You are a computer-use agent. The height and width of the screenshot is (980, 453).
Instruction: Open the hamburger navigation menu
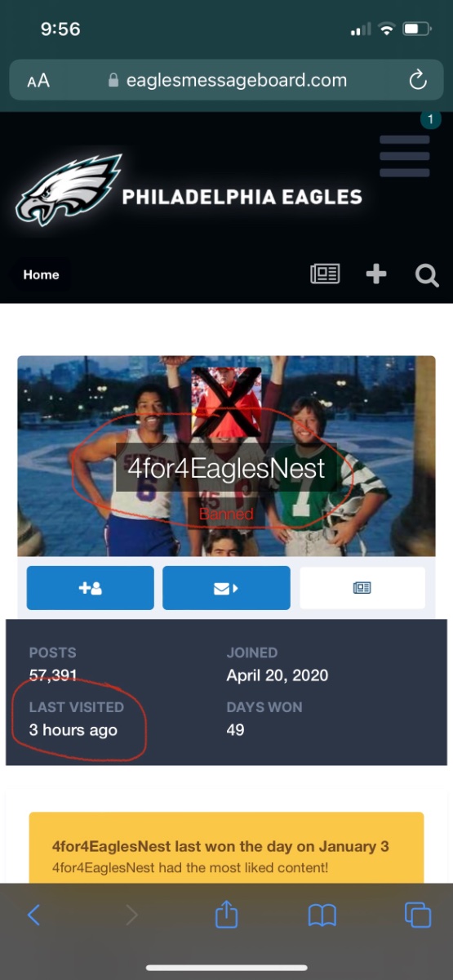click(405, 156)
